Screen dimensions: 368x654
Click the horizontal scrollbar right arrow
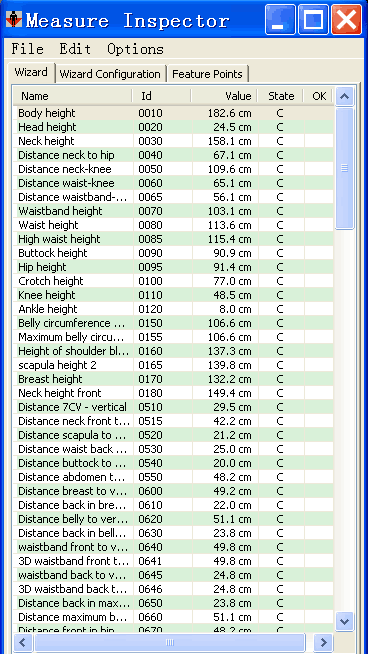pos(323,642)
